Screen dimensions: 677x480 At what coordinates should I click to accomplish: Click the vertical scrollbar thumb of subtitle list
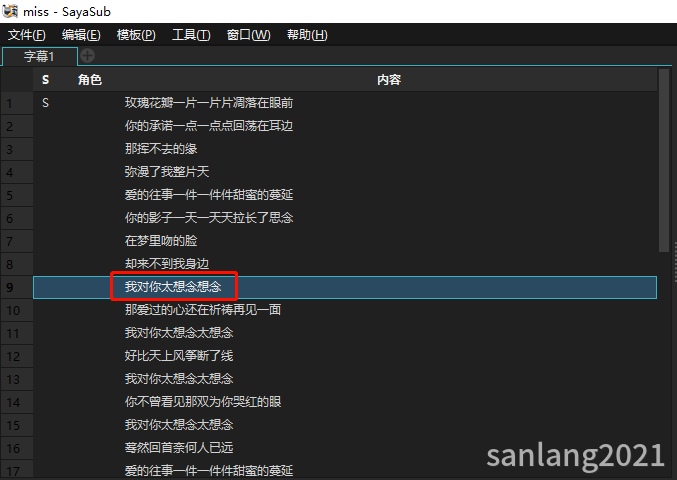[x=664, y=161]
